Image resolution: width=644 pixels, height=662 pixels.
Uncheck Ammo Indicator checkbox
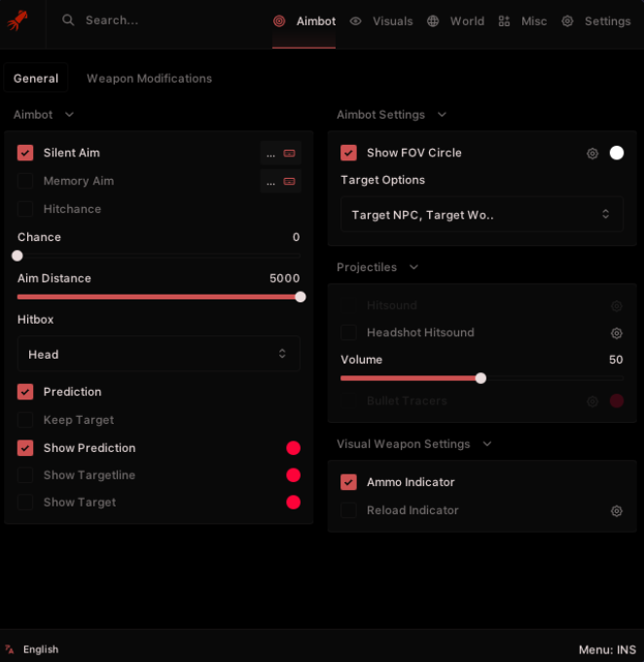click(348, 482)
